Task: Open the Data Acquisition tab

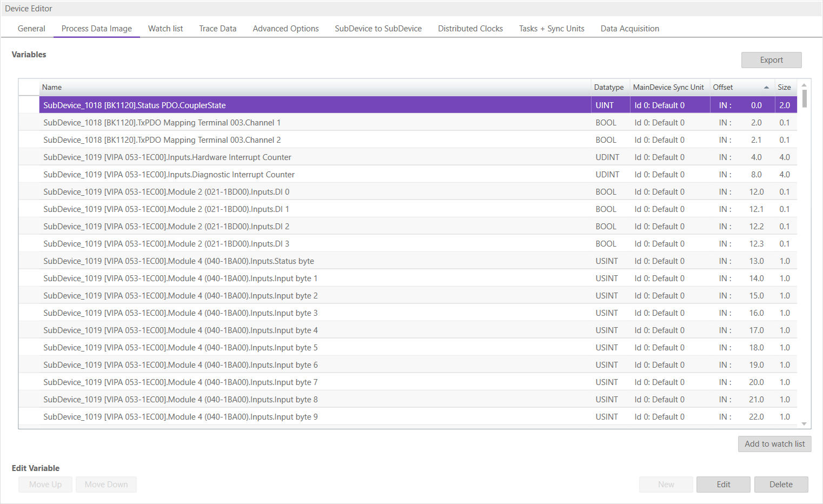Action: click(x=629, y=29)
